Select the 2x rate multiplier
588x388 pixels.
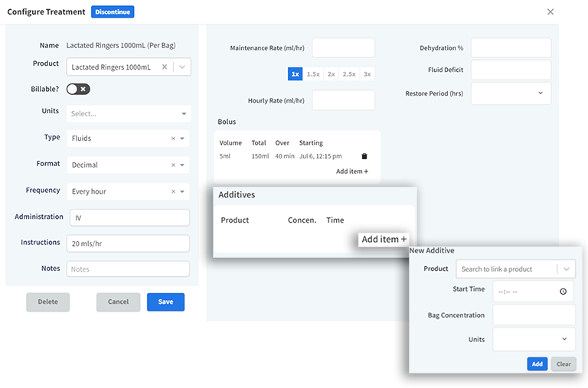tap(331, 74)
